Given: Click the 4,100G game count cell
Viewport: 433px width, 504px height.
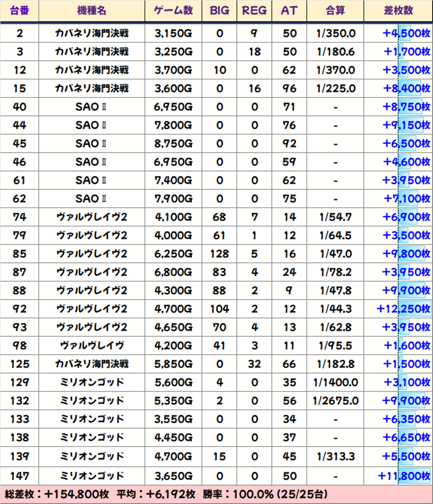Looking at the screenshot, I should coord(173,217).
